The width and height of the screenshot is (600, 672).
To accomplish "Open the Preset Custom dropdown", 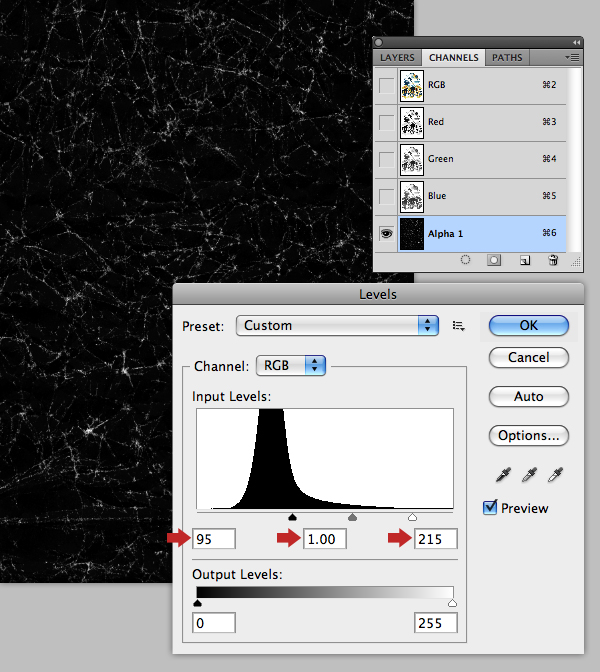I will pyautogui.click(x=337, y=326).
